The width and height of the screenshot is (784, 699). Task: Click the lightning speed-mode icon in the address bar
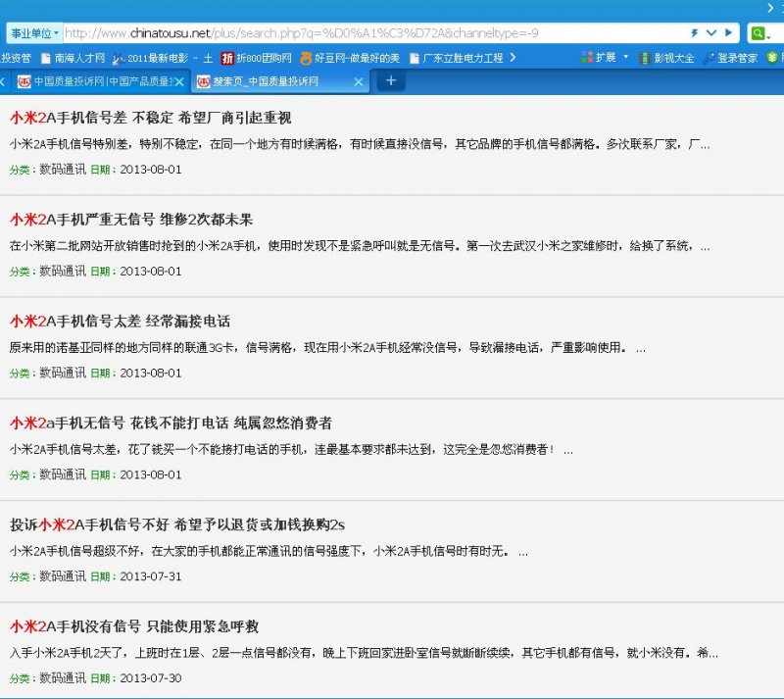click(x=695, y=33)
